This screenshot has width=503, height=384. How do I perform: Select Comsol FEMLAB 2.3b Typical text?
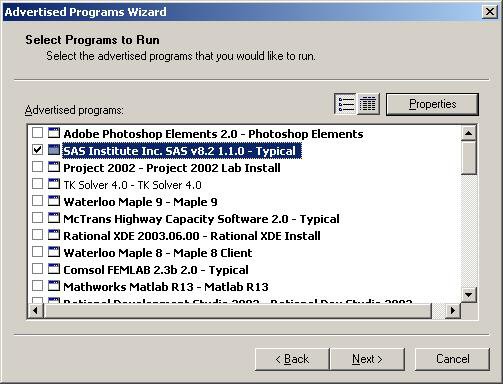156,270
